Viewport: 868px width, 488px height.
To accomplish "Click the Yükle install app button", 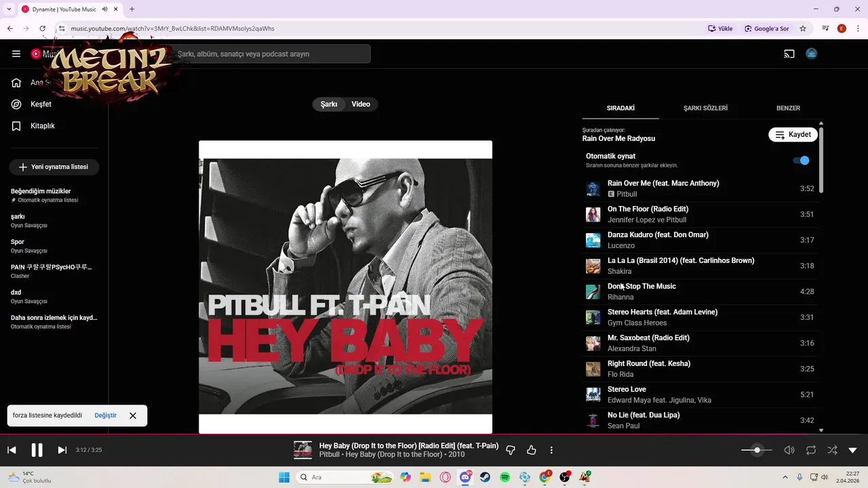I will (x=721, y=28).
